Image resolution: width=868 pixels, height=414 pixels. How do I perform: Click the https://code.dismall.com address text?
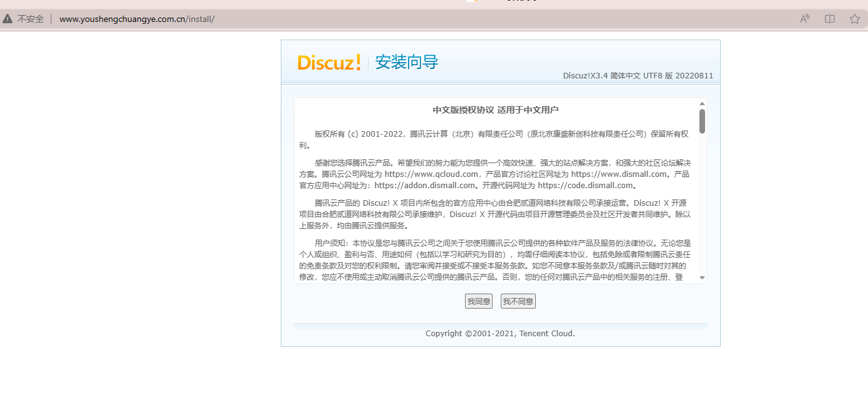pos(585,185)
